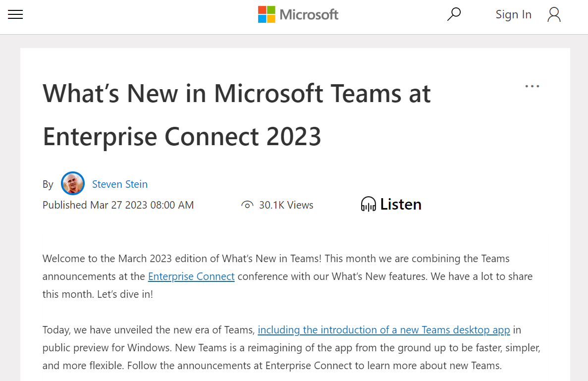588x381 pixels.
Task: Click Sign In
Action: click(x=514, y=14)
